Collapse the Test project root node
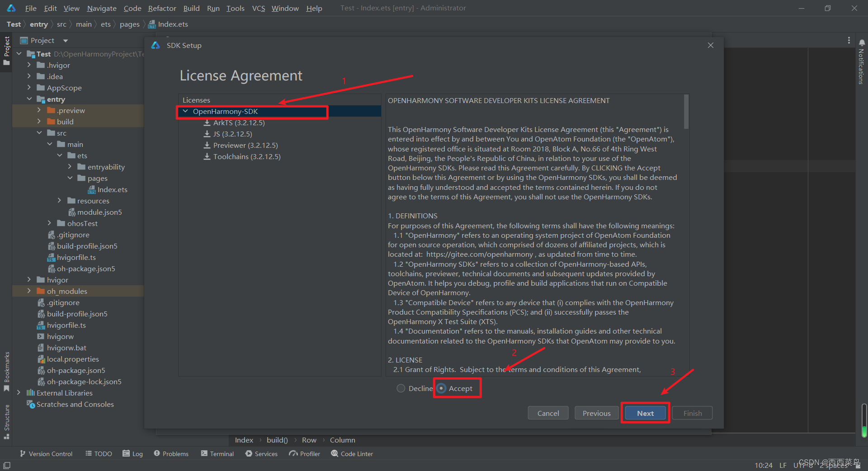The width and height of the screenshot is (868, 471). point(19,54)
